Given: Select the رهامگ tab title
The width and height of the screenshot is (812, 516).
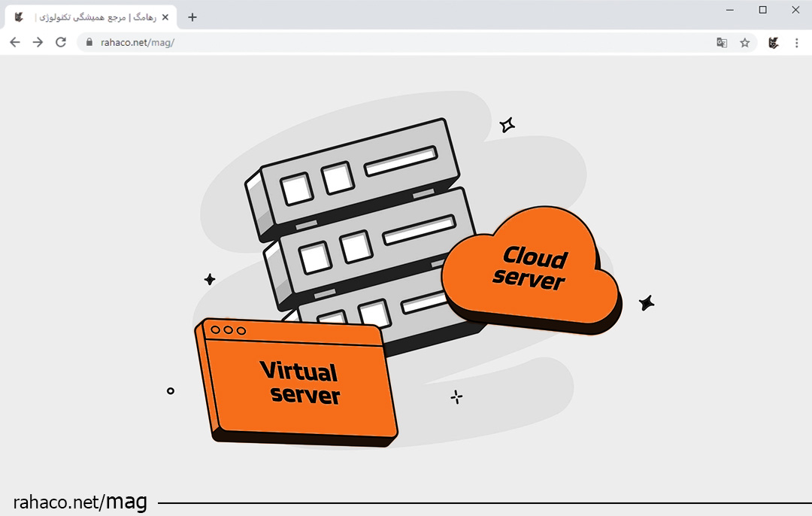Looking at the screenshot, I should [94, 17].
